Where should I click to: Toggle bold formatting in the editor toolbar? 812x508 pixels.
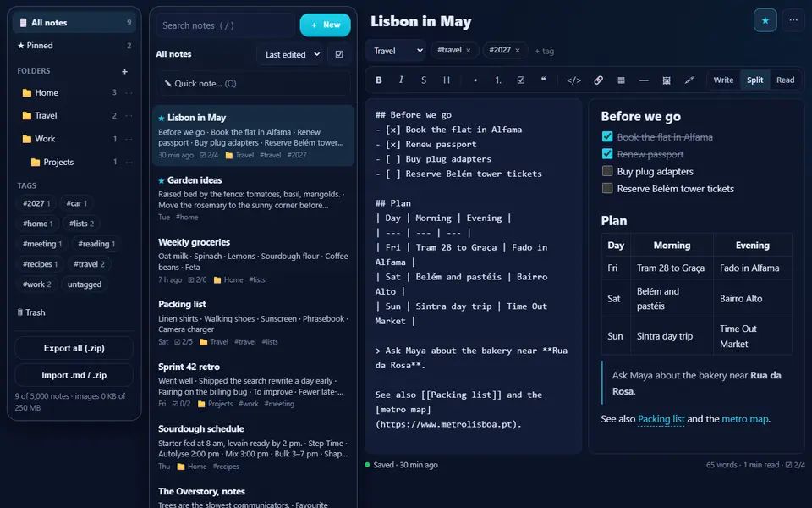tap(379, 80)
